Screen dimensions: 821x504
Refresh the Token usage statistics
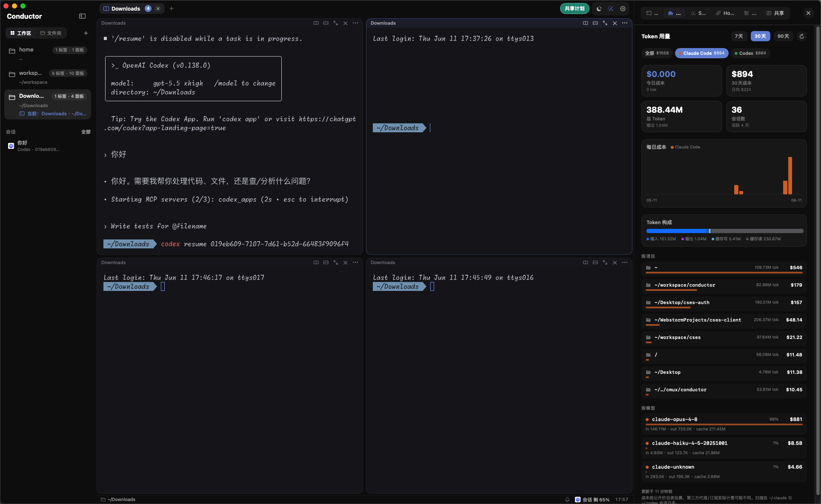pos(802,36)
